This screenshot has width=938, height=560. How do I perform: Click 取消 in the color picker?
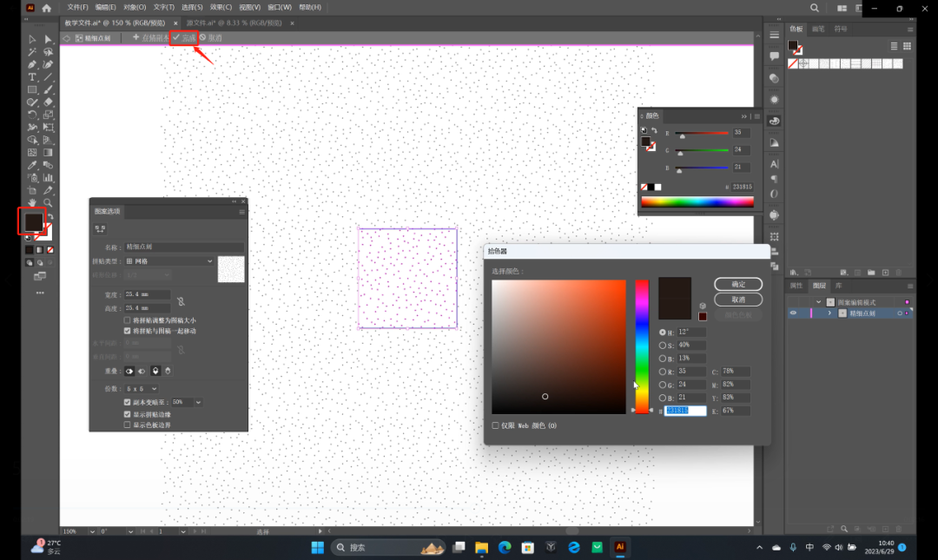point(738,300)
